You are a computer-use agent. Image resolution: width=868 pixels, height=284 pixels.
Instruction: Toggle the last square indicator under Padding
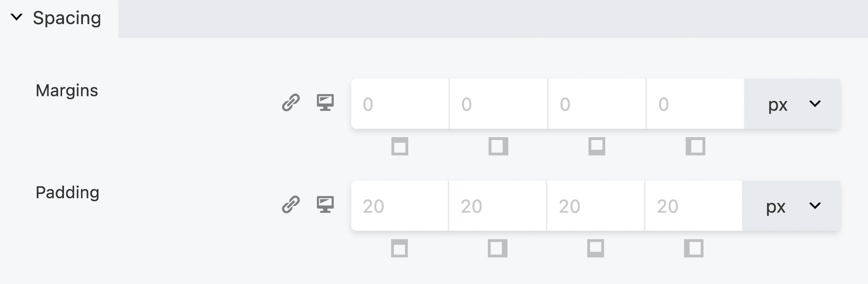[x=693, y=249]
